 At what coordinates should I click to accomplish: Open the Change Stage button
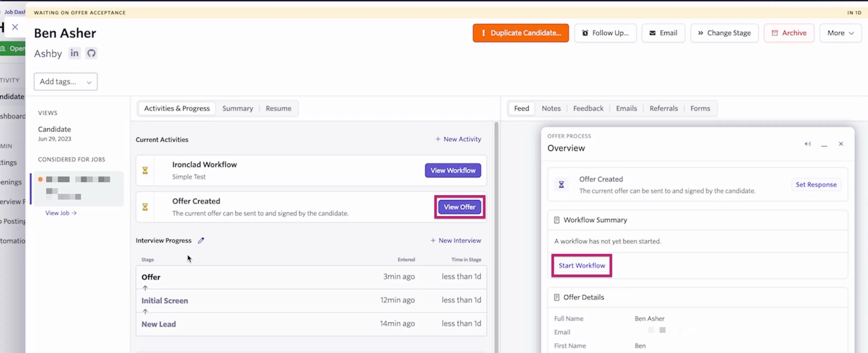click(724, 33)
